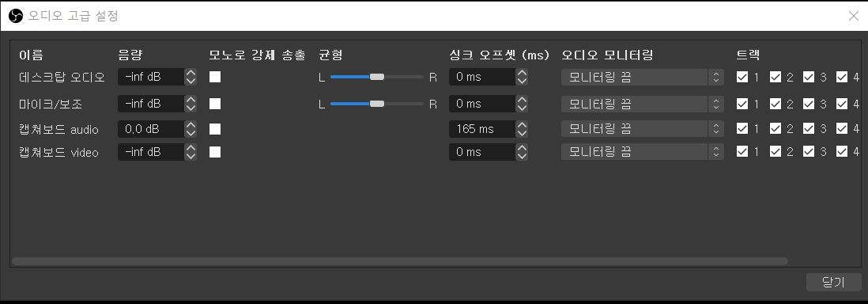Uncheck track 3 for 캡쳐보드 audio
The image size is (868, 304).
pos(808,129)
